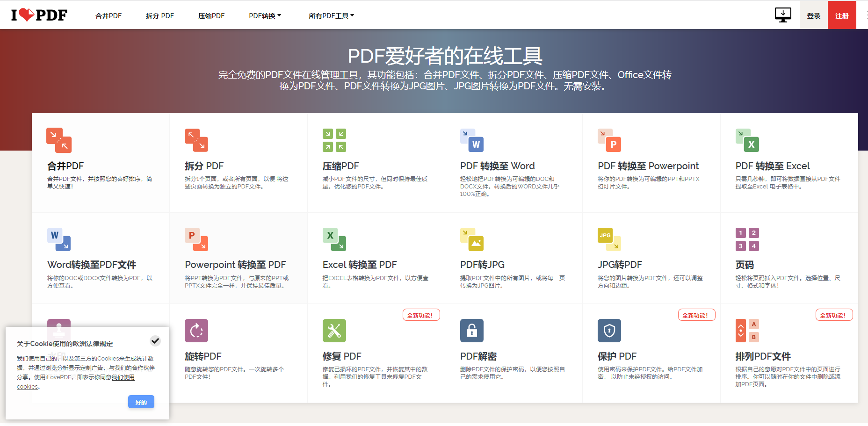The height and width of the screenshot is (426, 868).
Task: Expand the 所有PDF工具 dropdown menu
Action: tap(332, 15)
